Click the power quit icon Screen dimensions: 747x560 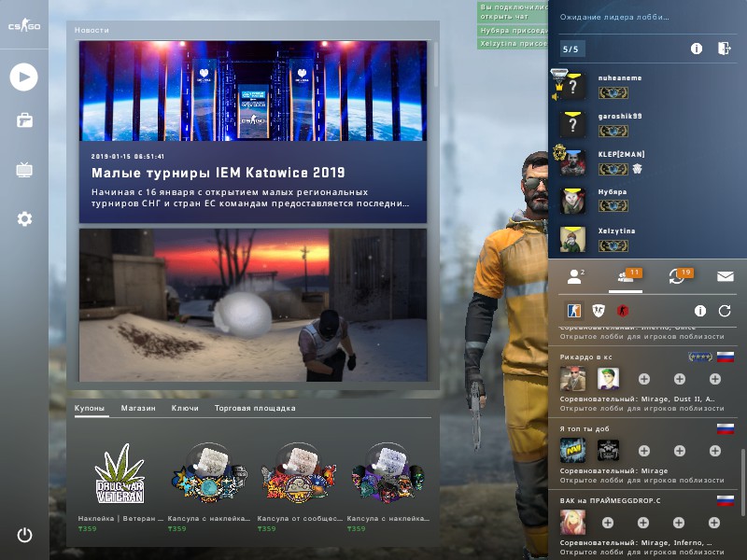[x=24, y=535]
